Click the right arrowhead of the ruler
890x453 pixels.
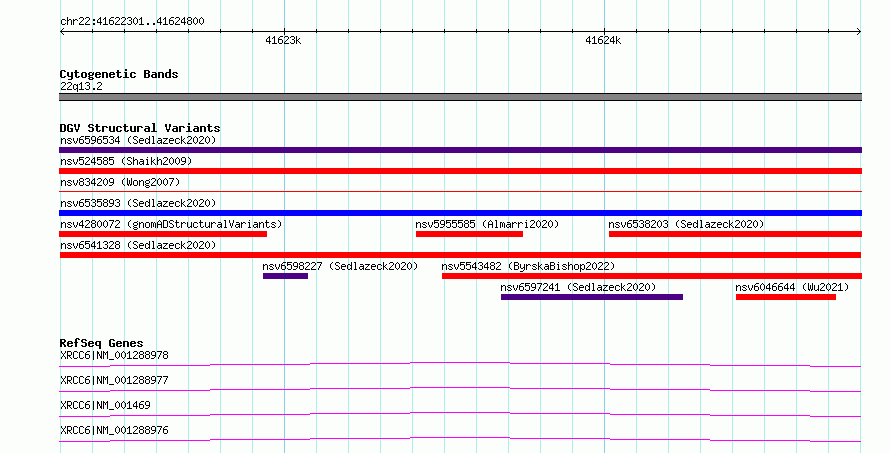[859, 32]
